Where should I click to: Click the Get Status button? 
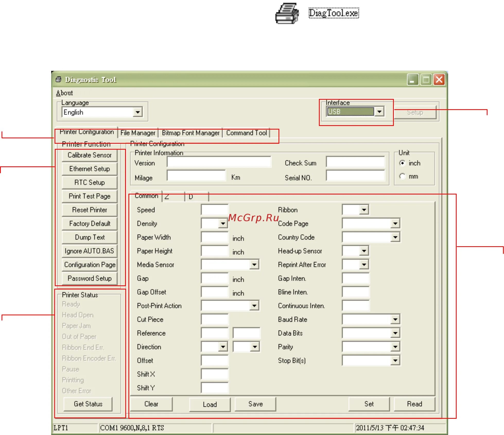pyautogui.click(x=88, y=404)
